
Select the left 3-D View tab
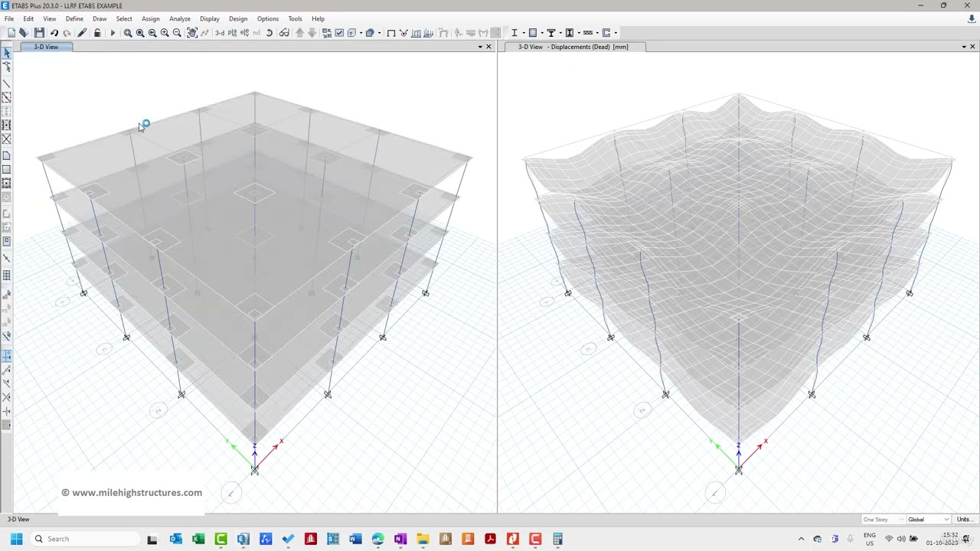46,47
